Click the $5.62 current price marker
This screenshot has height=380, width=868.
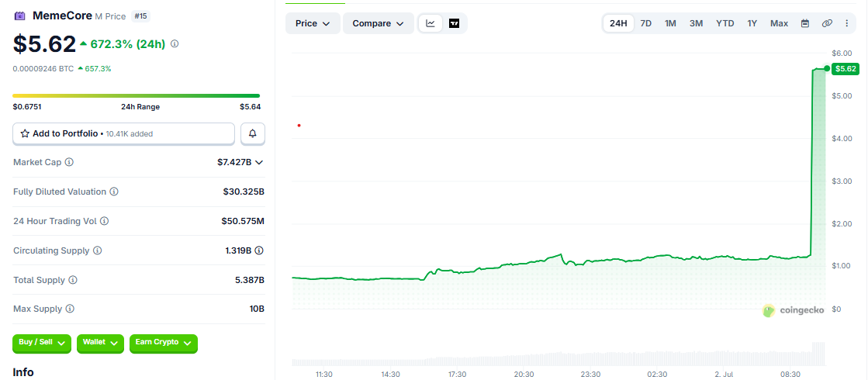pyautogui.click(x=846, y=68)
